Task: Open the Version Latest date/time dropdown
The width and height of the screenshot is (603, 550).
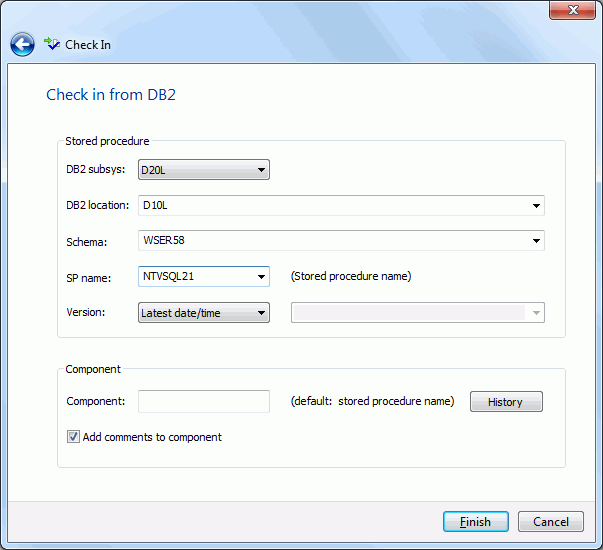Action: point(204,313)
